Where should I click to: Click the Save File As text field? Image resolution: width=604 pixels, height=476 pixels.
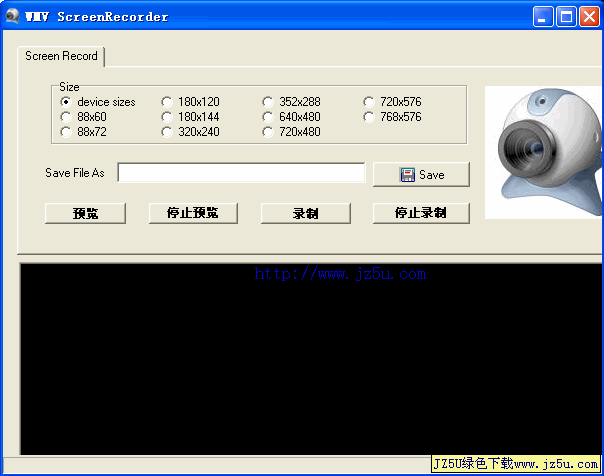pyautogui.click(x=242, y=173)
